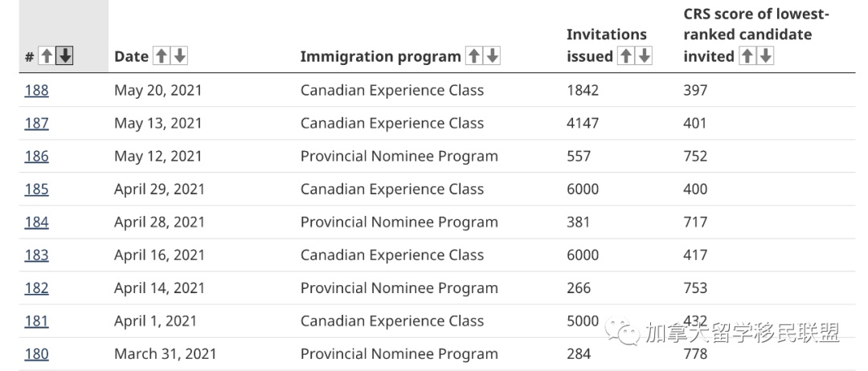Sort the # column ascending
The image size is (868, 371).
click(x=47, y=56)
